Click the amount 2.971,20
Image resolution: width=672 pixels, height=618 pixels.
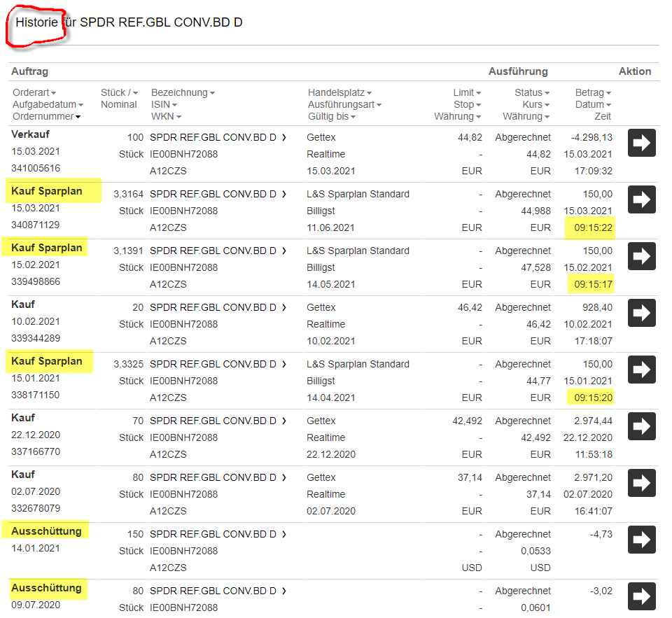pos(593,477)
